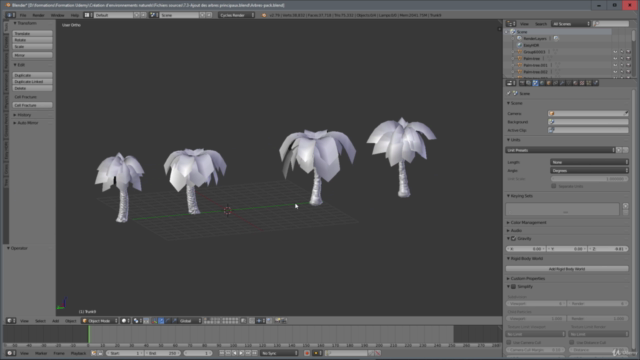Click the 3D viewport editor type icon
The height and width of the screenshot is (360, 640).
(x=11, y=321)
